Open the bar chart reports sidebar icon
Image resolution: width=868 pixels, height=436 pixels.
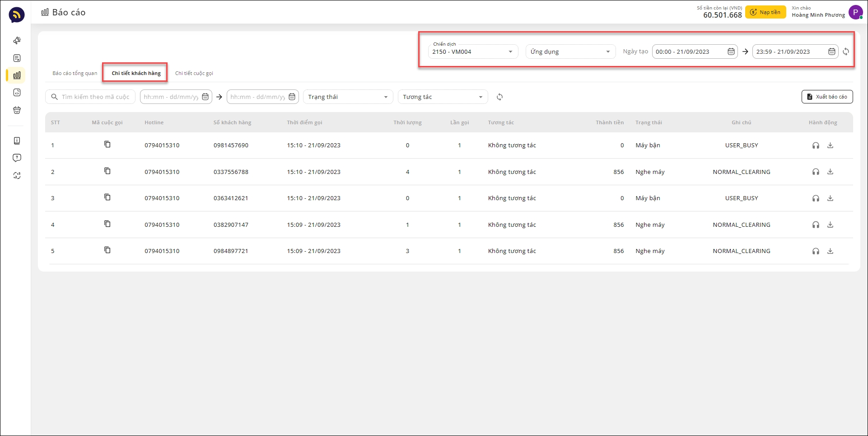(x=17, y=75)
